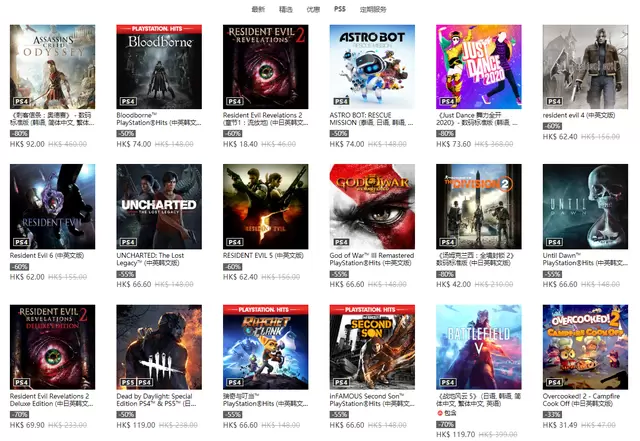
Task: Open the PS5 tab
Action: [x=340, y=9]
